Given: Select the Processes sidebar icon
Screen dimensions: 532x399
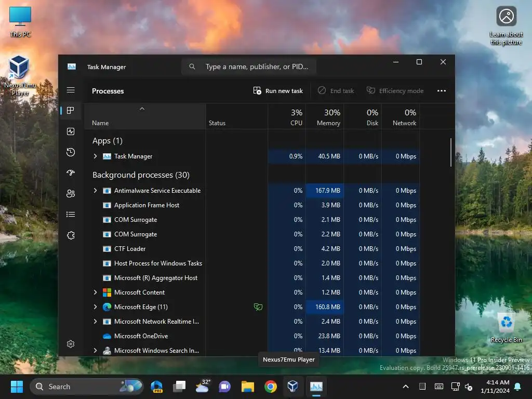Looking at the screenshot, I should point(71,111).
